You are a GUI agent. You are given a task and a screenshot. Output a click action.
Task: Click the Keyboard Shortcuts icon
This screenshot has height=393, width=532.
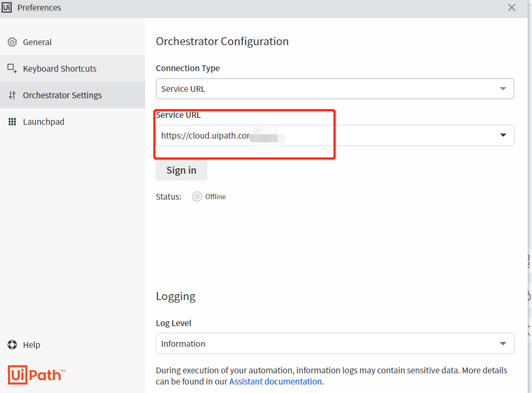pyautogui.click(x=12, y=68)
